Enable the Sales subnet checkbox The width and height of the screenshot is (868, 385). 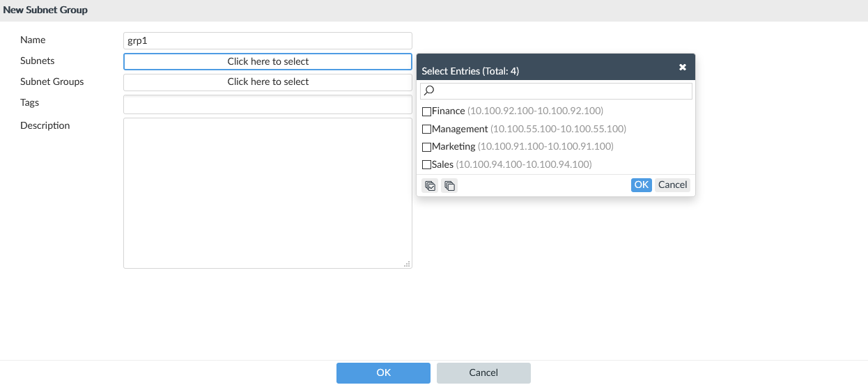click(427, 165)
